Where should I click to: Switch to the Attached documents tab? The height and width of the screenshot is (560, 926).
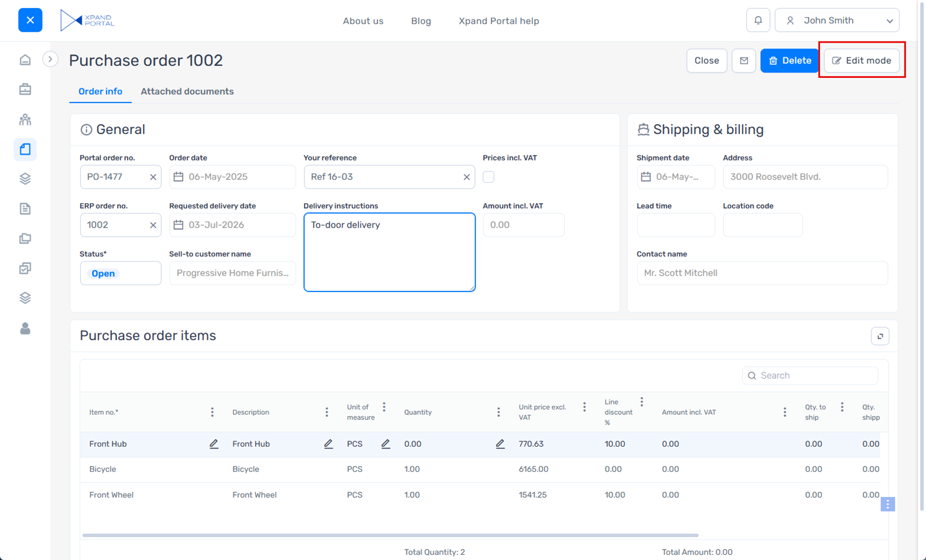tap(187, 92)
